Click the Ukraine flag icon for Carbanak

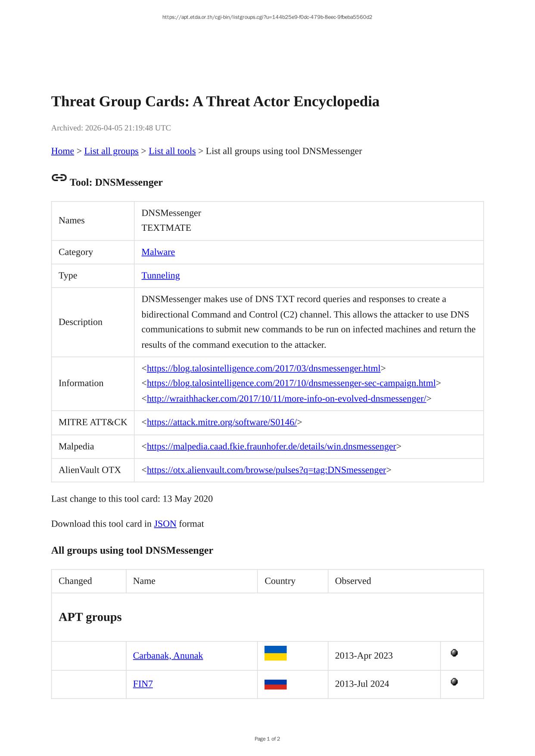pyautogui.click(x=275, y=653)
